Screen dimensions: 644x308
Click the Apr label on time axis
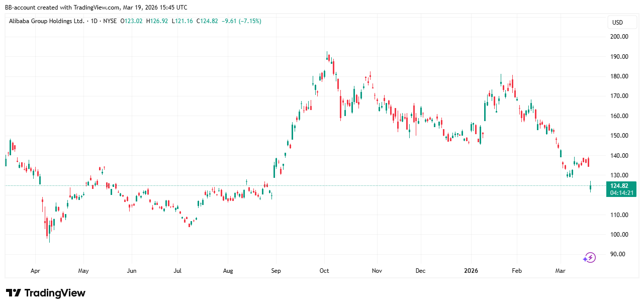point(35,271)
